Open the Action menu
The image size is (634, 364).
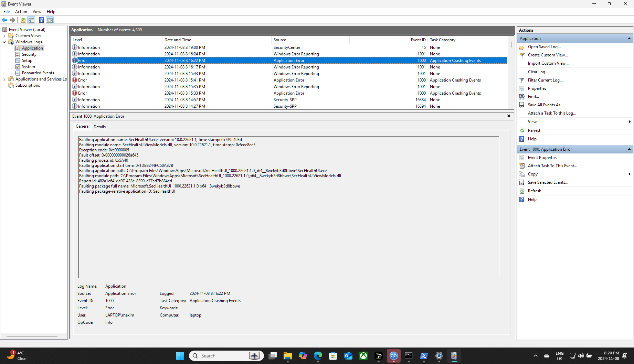click(x=21, y=12)
